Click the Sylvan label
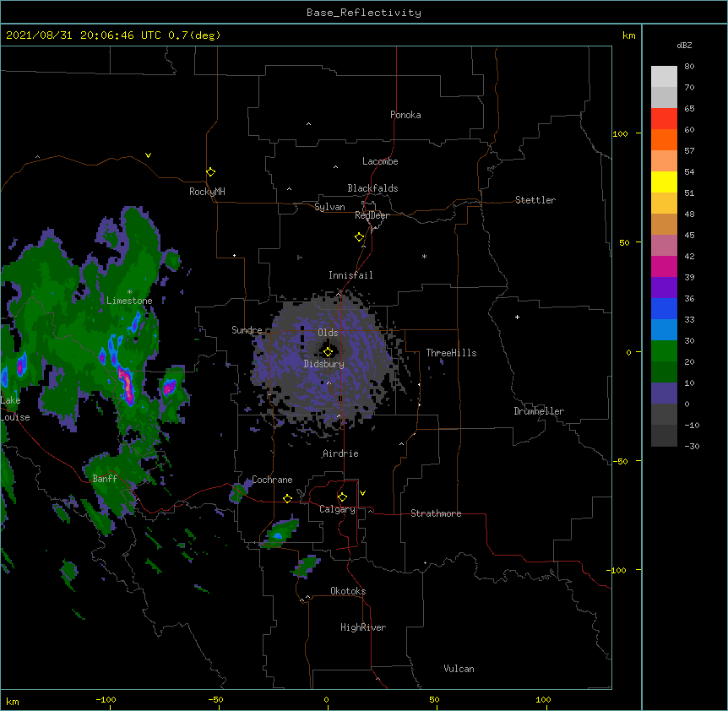The width and height of the screenshot is (728, 711). [329, 207]
